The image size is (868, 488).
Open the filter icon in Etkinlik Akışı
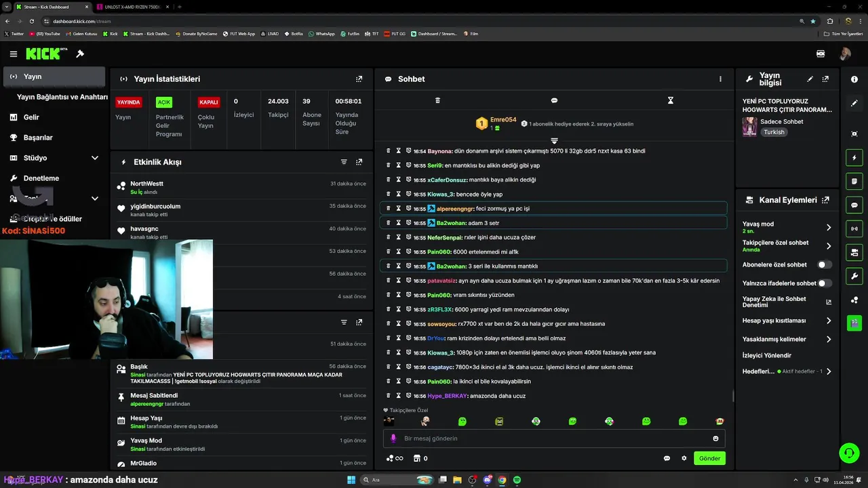[x=344, y=162]
